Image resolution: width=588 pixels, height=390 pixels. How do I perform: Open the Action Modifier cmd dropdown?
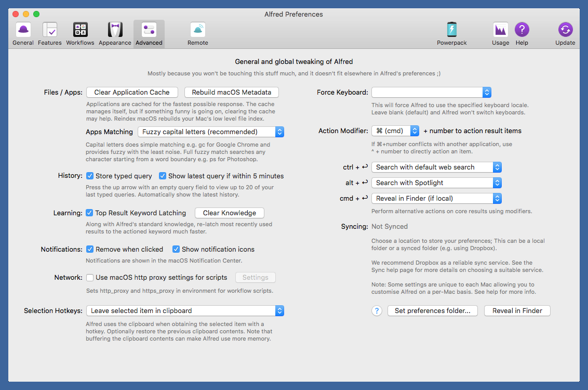(395, 131)
